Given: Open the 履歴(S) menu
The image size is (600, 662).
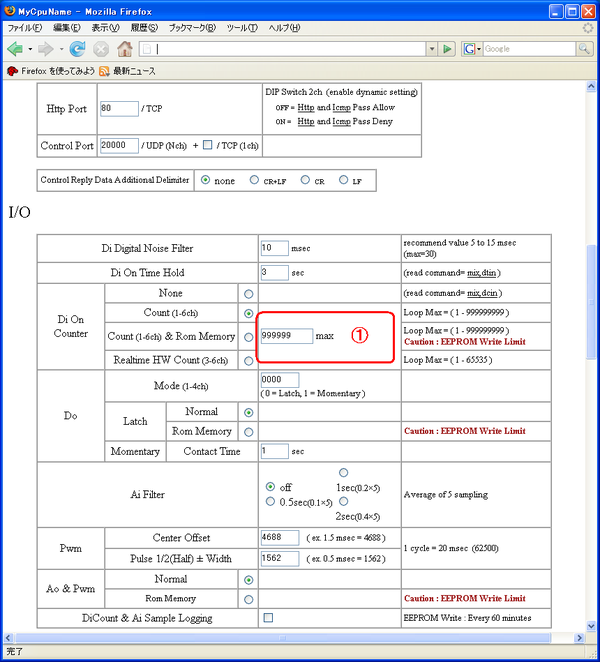Looking at the screenshot, I should pos(144,28).
